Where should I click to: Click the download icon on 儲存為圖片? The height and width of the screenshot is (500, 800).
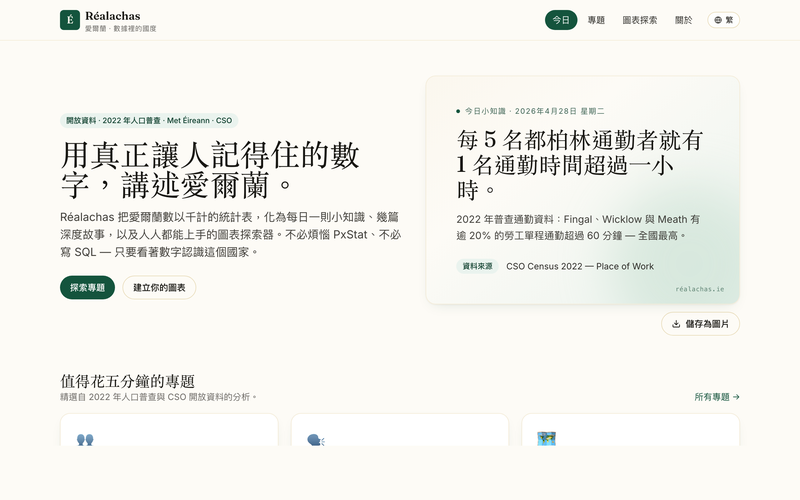676,324
